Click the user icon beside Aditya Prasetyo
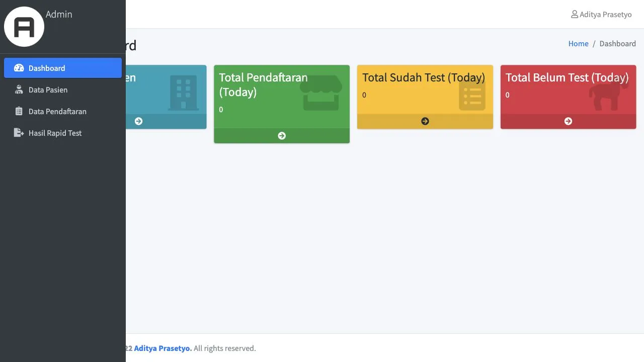This screenshot has height=362, width=644. coord(574,14)
